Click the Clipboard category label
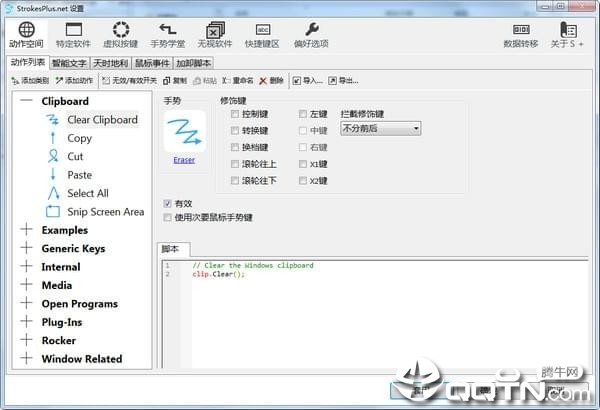The width and height of the screenshot is (600, 410). pos(65,101)
